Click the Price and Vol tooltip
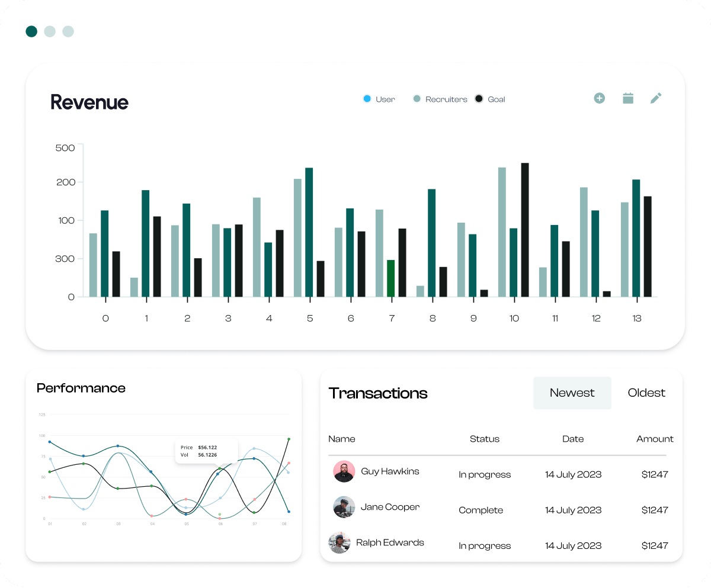The height and width of the screenshot is (588, 711). 206,451
